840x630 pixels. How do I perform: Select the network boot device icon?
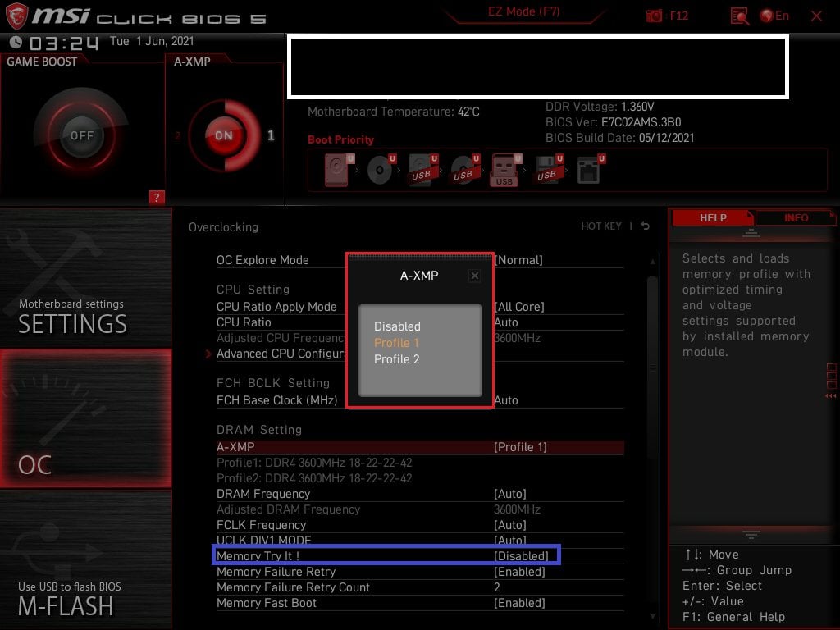coord(591,171)
